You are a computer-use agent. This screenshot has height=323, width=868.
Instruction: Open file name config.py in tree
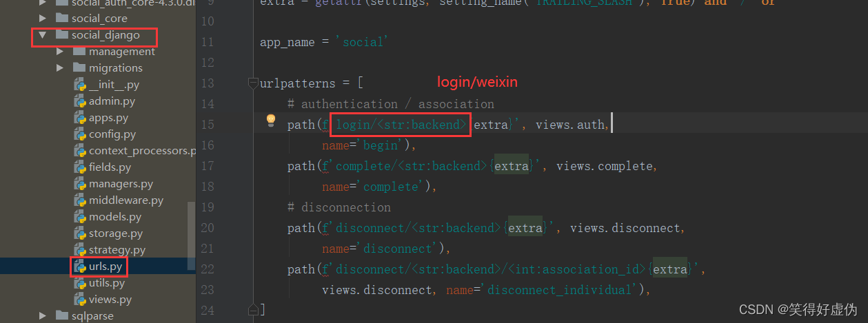(112, 134)
